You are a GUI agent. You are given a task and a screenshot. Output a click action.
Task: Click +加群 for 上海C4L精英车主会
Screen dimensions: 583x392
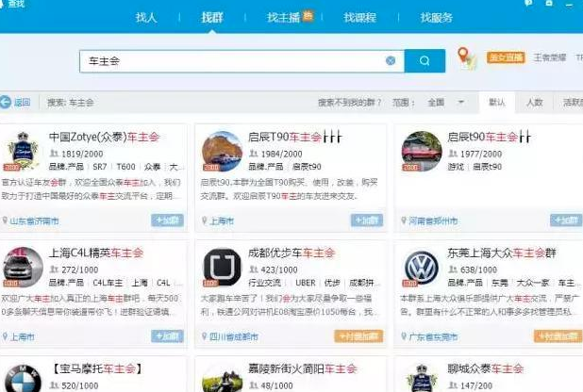point(167,336)
